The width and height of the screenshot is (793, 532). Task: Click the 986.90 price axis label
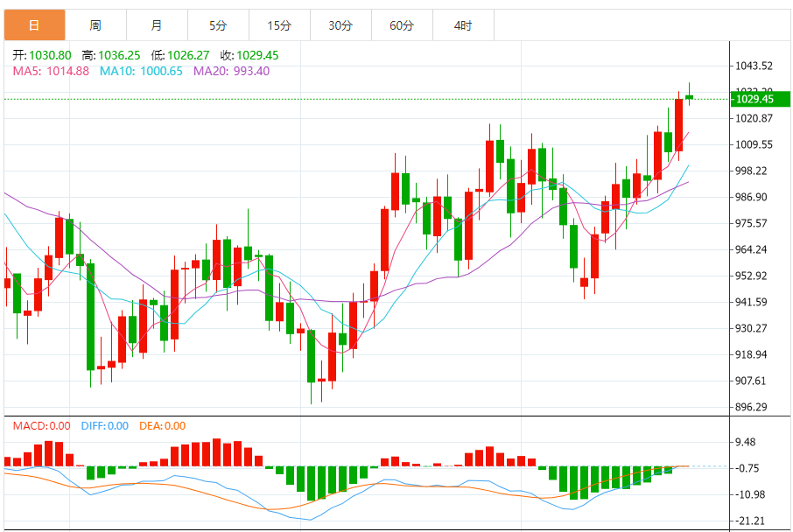(750, 197)
